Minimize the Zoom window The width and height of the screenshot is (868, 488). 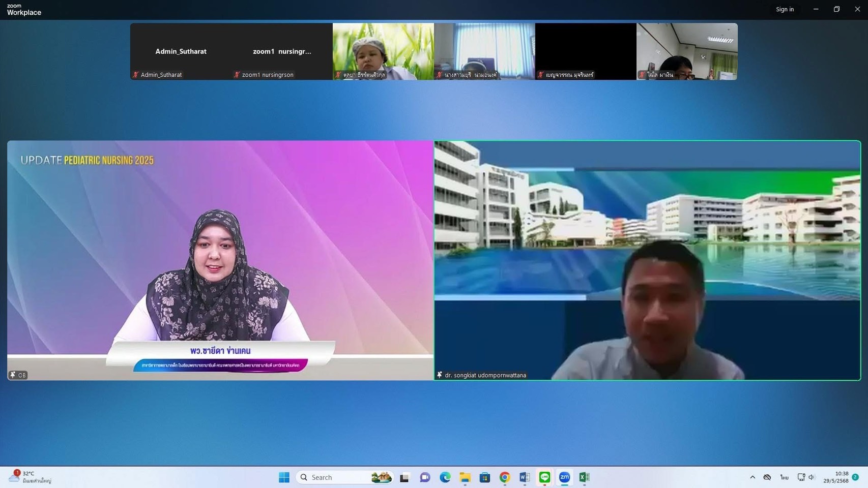[816, 9]
